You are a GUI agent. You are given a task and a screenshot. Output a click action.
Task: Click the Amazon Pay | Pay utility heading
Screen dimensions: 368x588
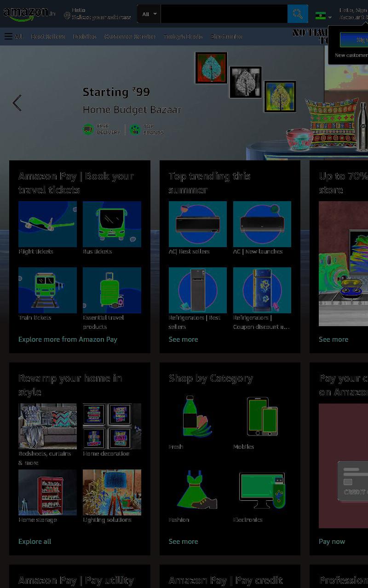click(76, 581)
